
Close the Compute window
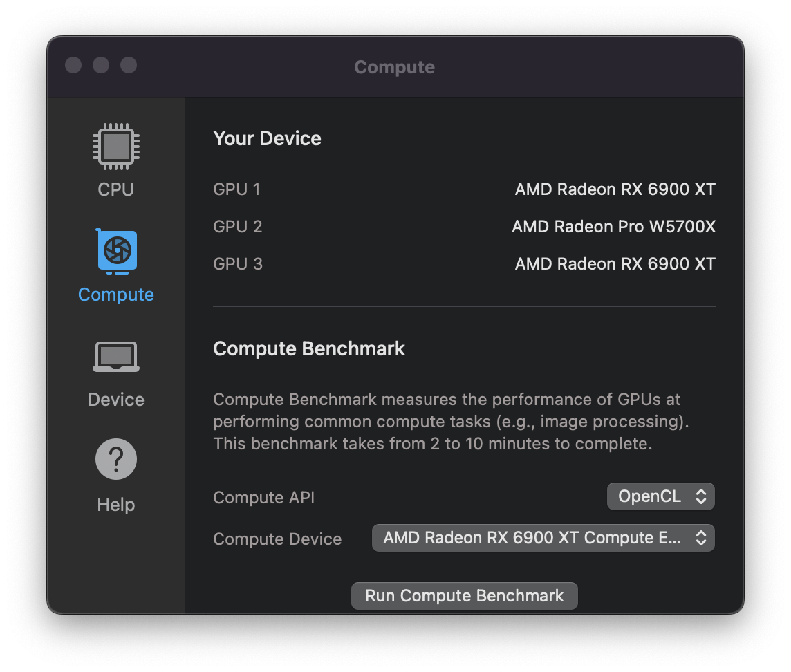coord(73,65)
